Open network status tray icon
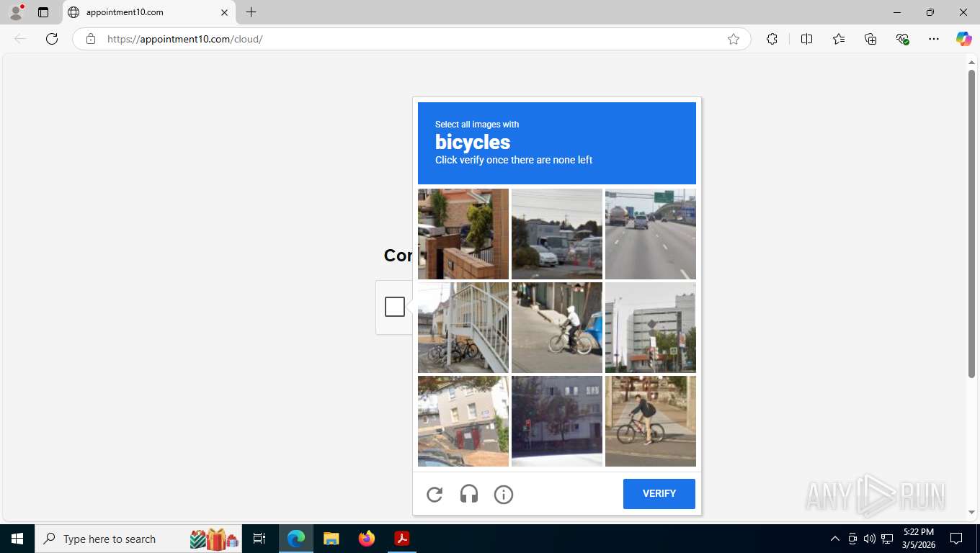This screenshot has height=553, width=980. coord(887,539)
